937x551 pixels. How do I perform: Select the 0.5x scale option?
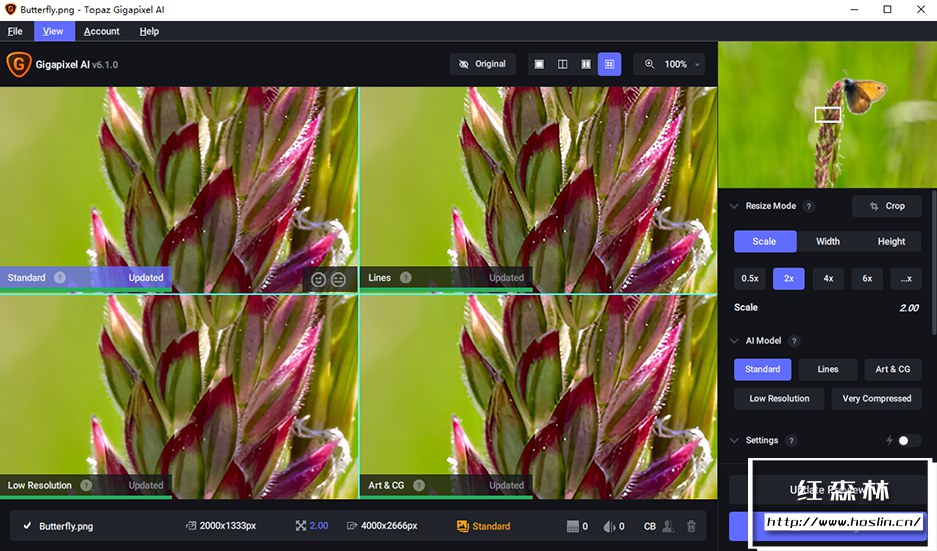click(x=750, y=278)
